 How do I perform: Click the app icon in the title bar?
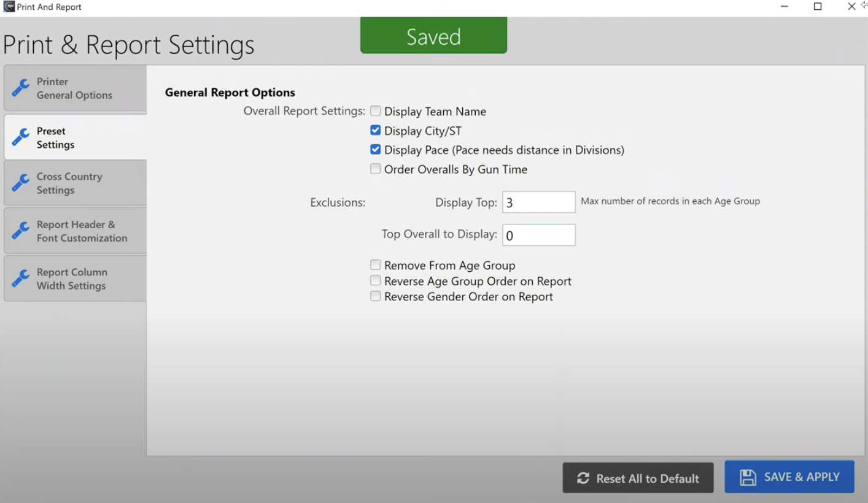tap(9, 7)
